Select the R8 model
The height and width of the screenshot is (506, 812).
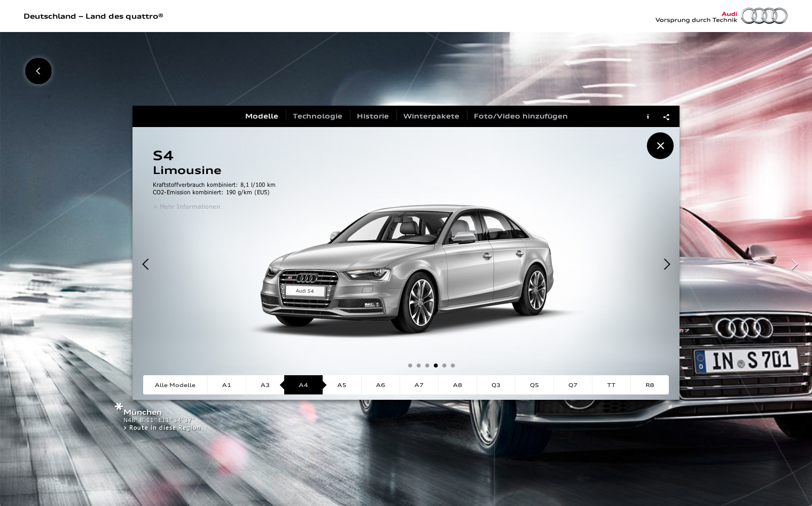[650, 385]
